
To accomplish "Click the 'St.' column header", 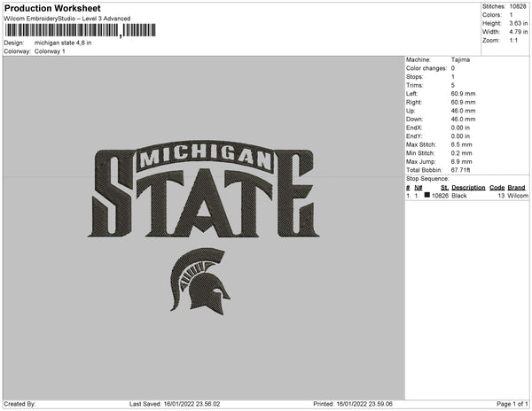I will tap(444, 188).
